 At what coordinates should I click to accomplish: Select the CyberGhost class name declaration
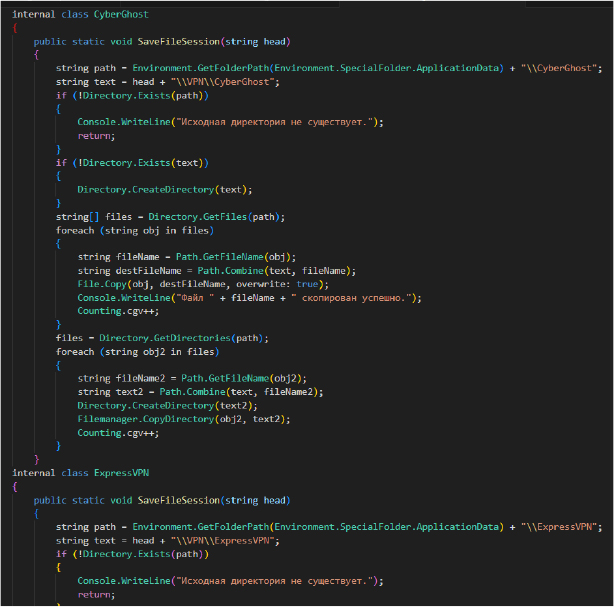[x=121, y=14]
